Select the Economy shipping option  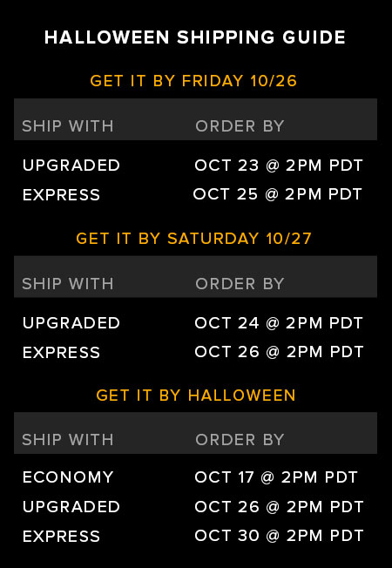pos(68,477)
